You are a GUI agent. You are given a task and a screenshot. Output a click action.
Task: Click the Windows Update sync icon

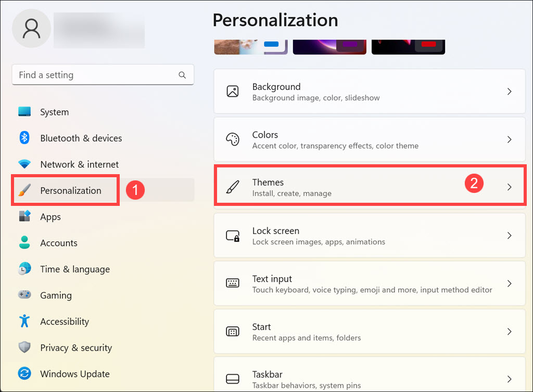(24, 373)
